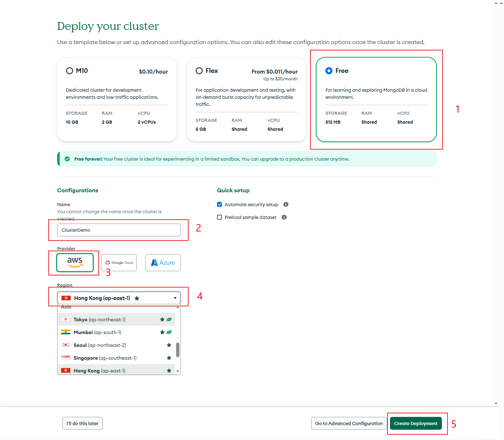Click the India flag icon on Mumbai row
Viewport: 504px width, 440px height.
pyautogui.click(x=66, y=332)
